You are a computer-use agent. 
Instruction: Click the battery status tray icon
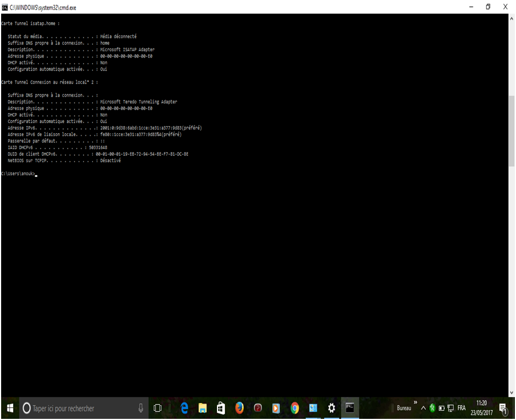pyautogui.click(x=441, y=408)
